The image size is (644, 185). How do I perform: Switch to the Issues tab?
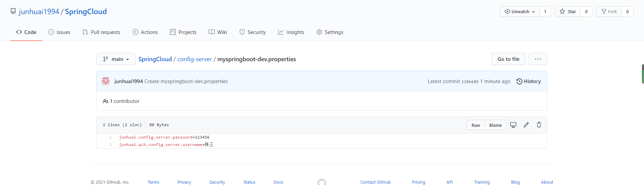click(x=59, y=32)
